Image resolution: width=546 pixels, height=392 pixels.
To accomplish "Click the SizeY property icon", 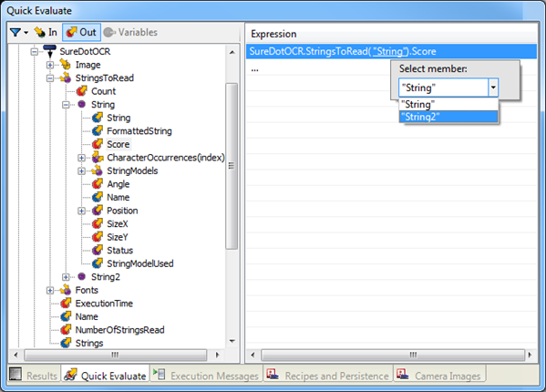I will point(98,237).
